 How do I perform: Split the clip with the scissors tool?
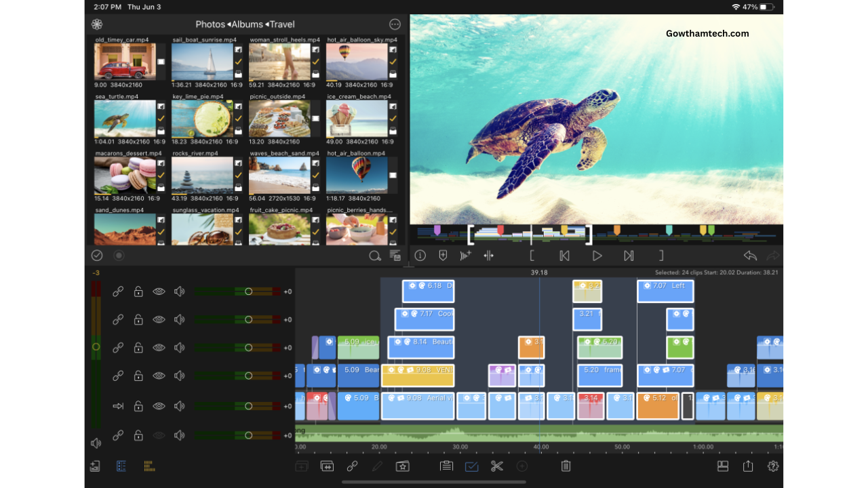pyautogui.click(x=497, y=466)
